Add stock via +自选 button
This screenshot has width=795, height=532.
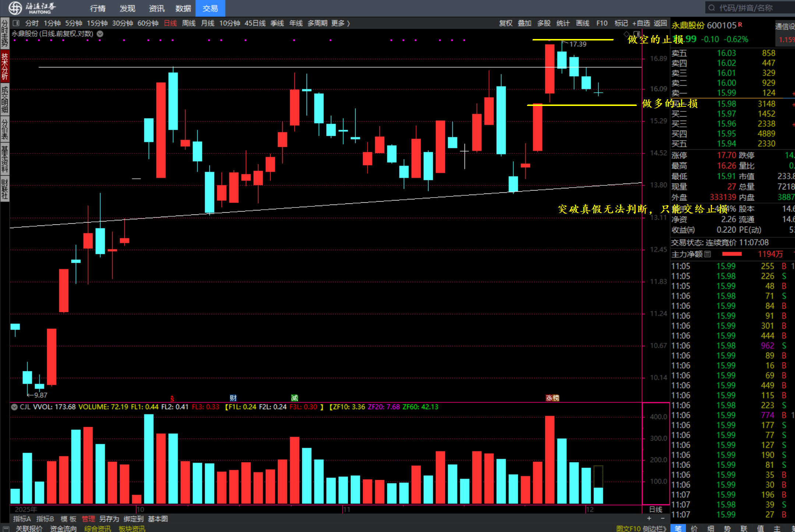[641, 23]
